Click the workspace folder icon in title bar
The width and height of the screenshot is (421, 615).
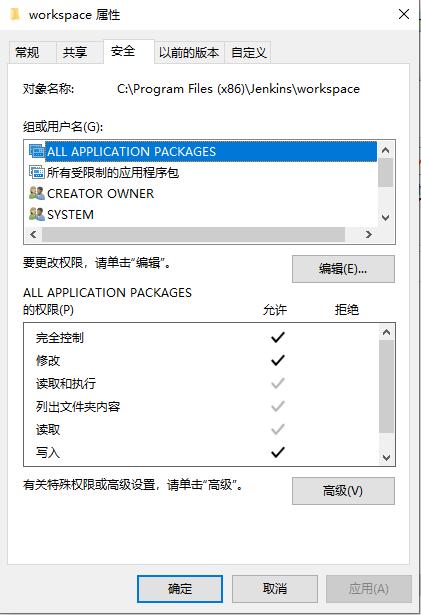point(15,15)
